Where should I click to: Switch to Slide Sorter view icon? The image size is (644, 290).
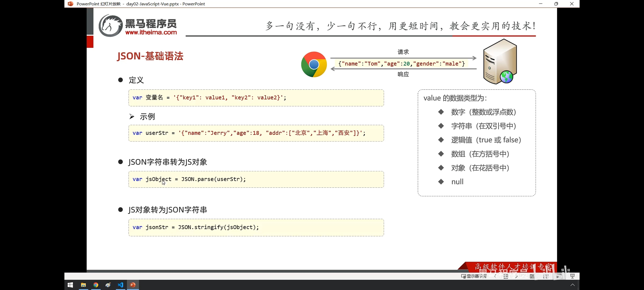[x=546, y=276]
